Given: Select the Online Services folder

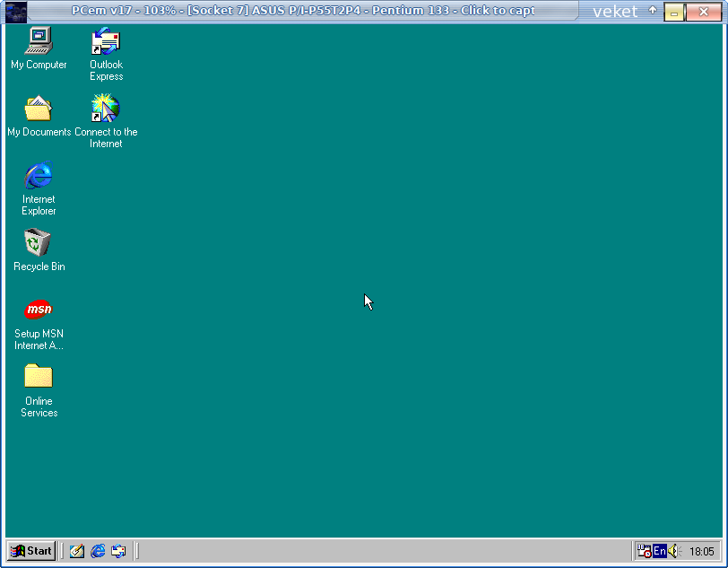Looking at the screenshot, I should coord(39,390).
